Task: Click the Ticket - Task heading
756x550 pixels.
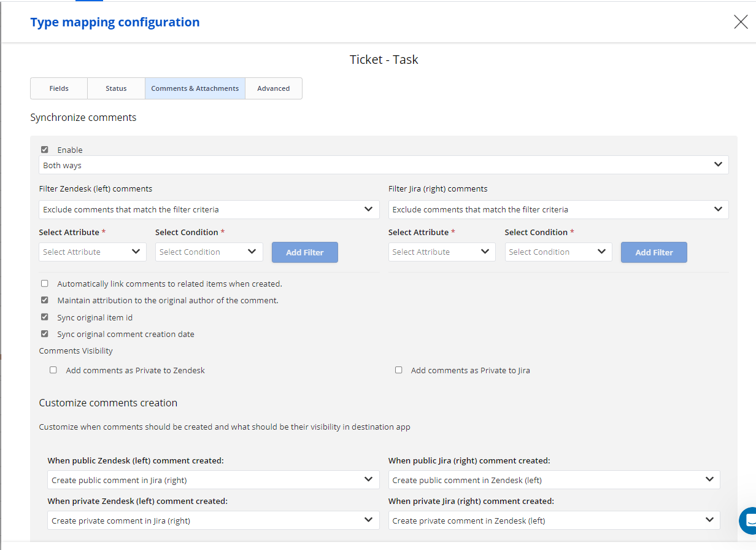Action: click(384, 60)
